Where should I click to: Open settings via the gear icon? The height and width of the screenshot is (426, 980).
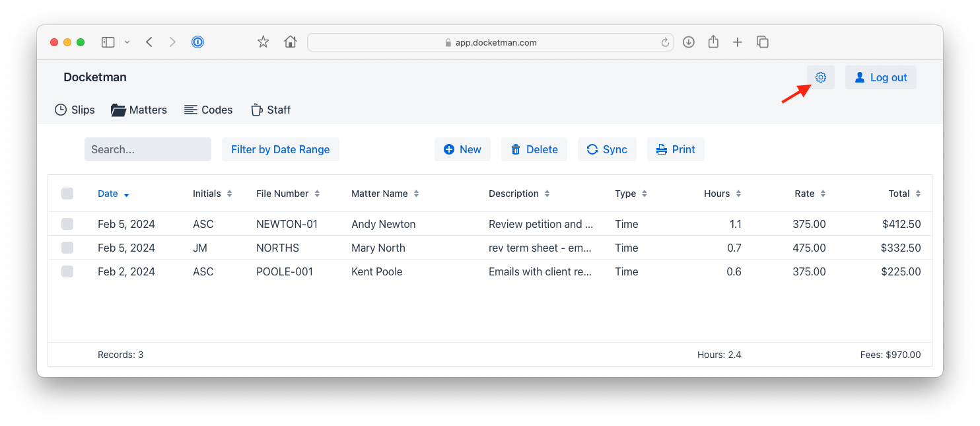820,77
